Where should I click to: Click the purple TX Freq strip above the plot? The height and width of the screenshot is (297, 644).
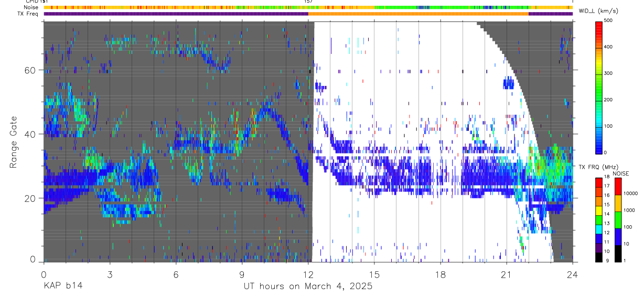pyautogui.click(x=308, y=14)
